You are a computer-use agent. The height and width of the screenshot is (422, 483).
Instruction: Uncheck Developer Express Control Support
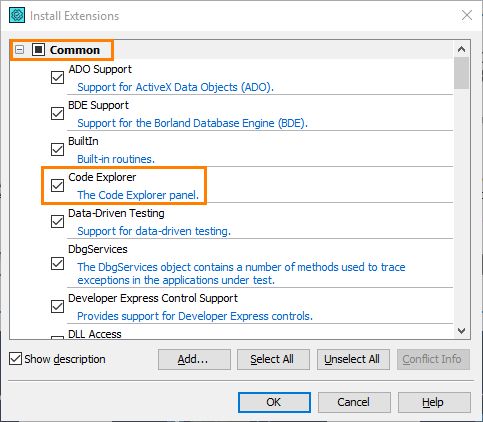tap(57, 306)
